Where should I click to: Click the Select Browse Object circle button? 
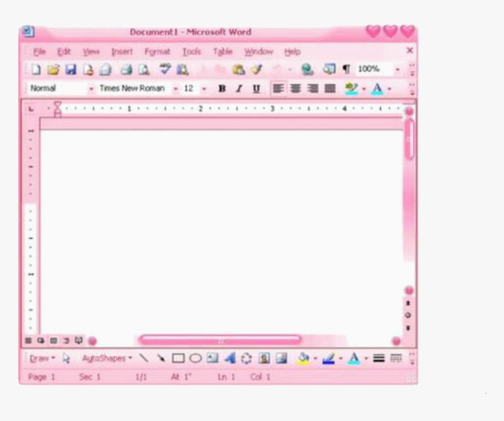pos(408,315)
